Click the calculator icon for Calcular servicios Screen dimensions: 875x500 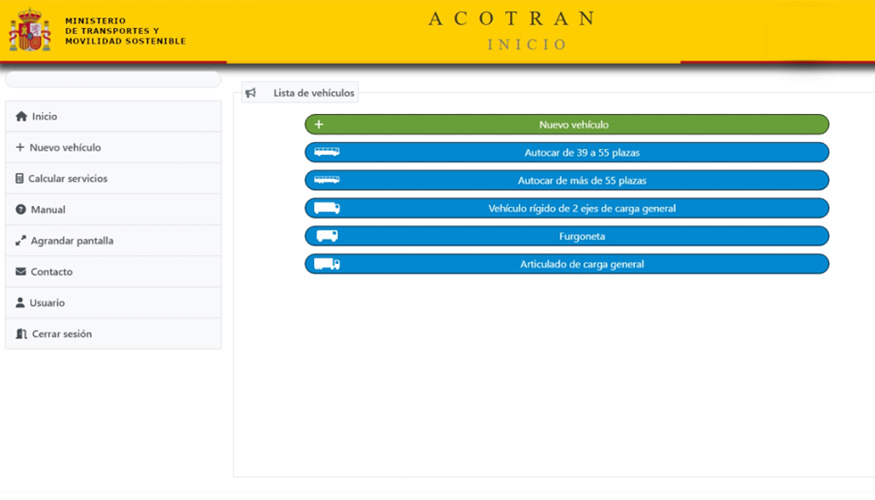pyautogui.click(x=20, y=179)
